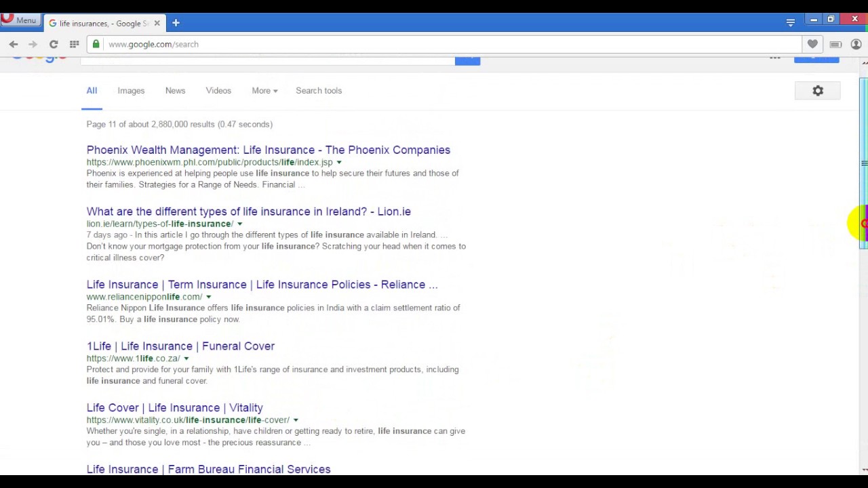Go forward with the forward arrow
The height and width of the screenshot is (488, 868).
coord(33,44)
